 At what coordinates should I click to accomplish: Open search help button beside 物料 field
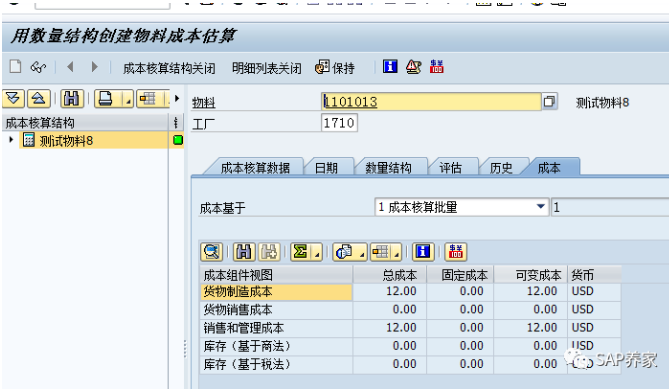point(550,102)
